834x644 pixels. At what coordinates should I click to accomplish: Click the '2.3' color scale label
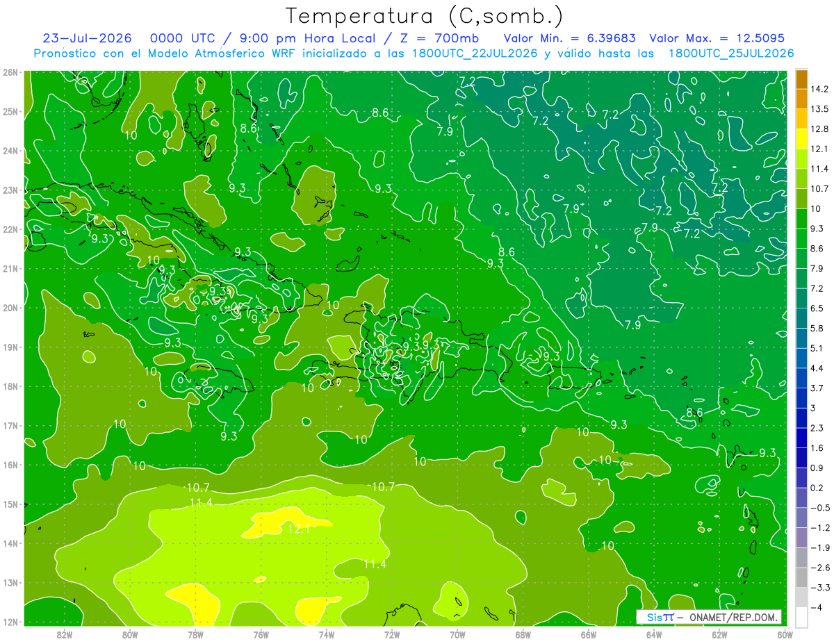pos(817,428)
